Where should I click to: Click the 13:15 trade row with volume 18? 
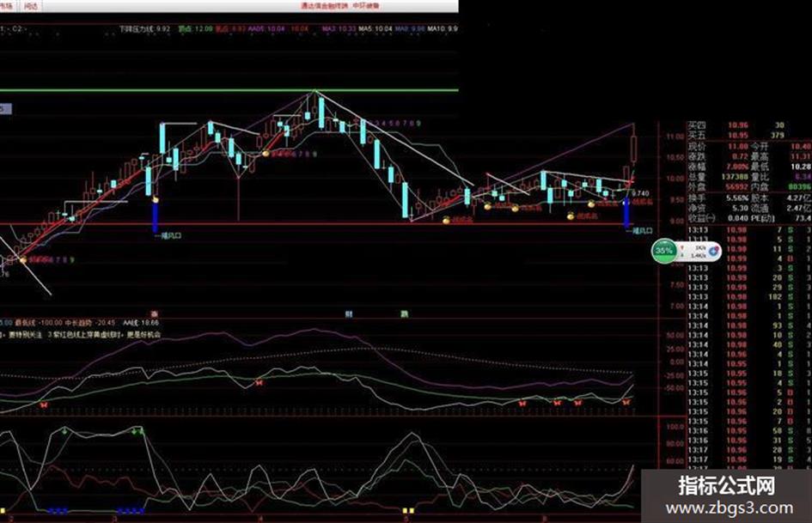(749, 374)
